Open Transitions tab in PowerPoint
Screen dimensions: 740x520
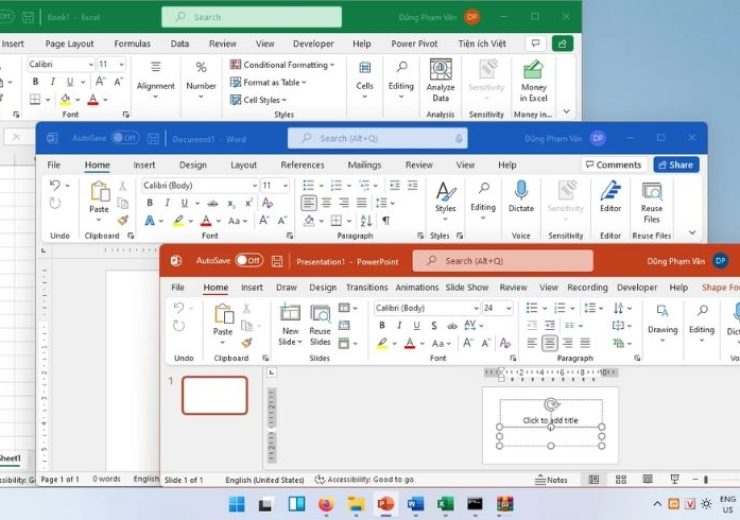click(x=367, y=287)
